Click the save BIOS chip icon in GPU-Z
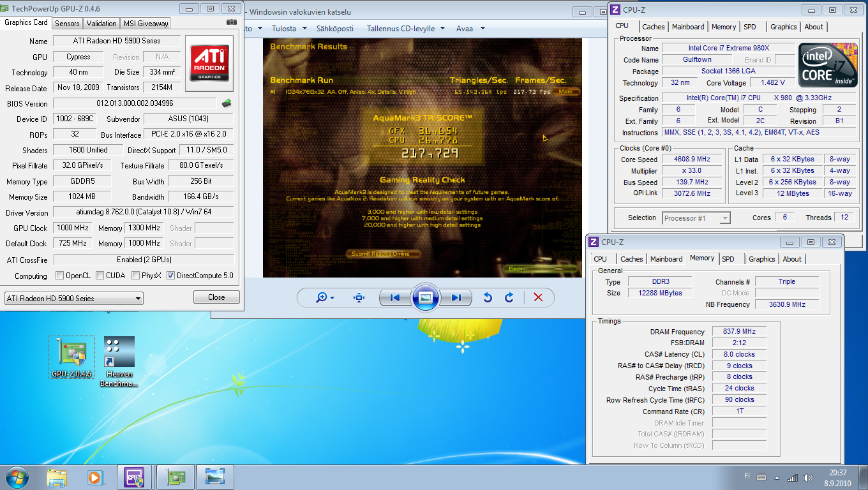The image size is (868, 490). pos(227,103)
